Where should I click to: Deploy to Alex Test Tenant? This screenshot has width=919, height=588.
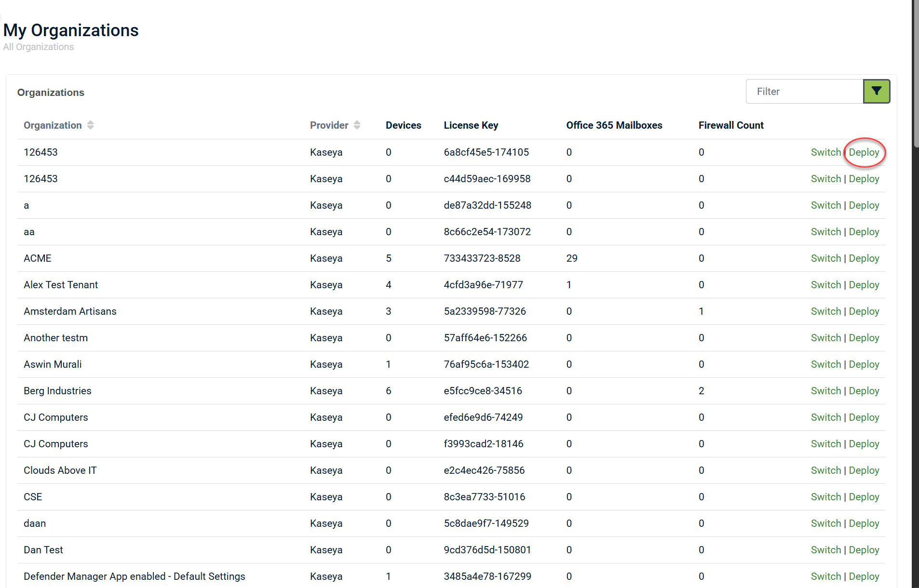864,285
